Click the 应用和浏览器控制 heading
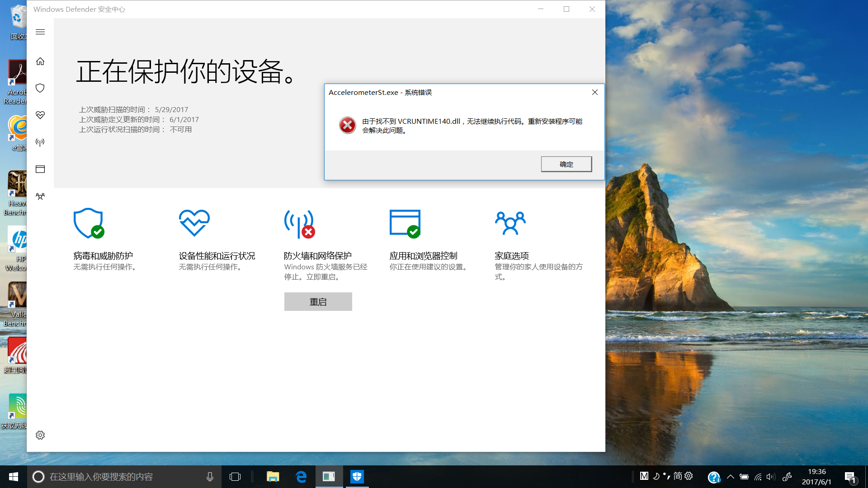The height and width of the screenshot is (488, 868). click(424, 256)
